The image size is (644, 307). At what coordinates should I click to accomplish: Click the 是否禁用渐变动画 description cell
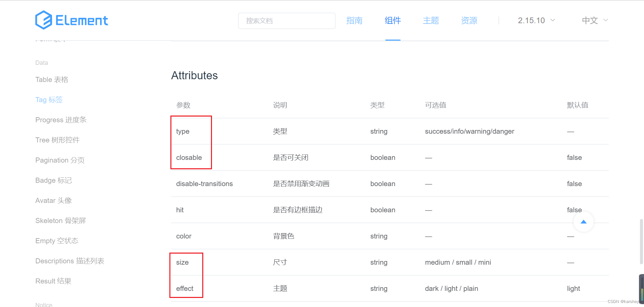(301, 184)
